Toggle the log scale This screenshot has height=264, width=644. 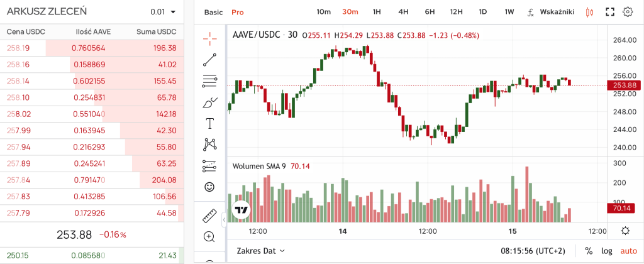tap(606, 250)
